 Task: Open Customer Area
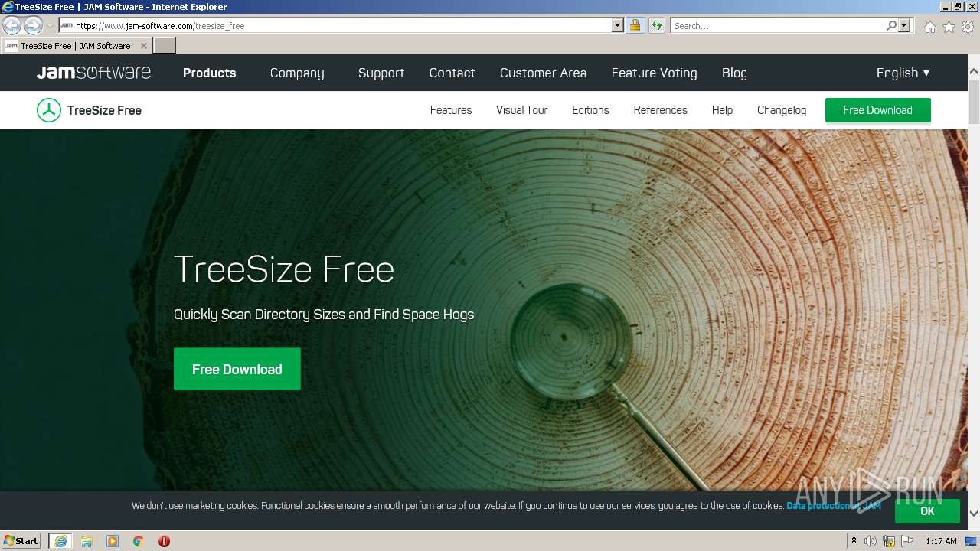(x=543, y=73)
